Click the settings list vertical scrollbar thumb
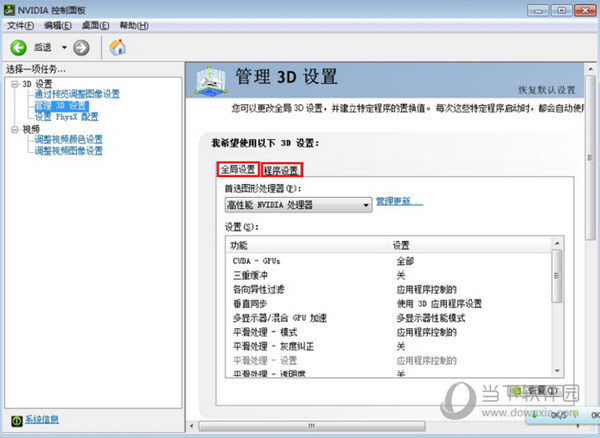 click(x=557, y=276)
